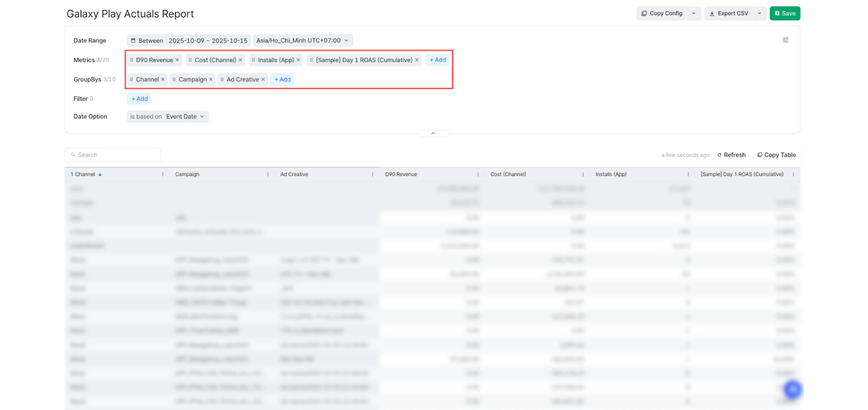Refresh the table data
The image size is (868, 410).
(x=731, y=155)
